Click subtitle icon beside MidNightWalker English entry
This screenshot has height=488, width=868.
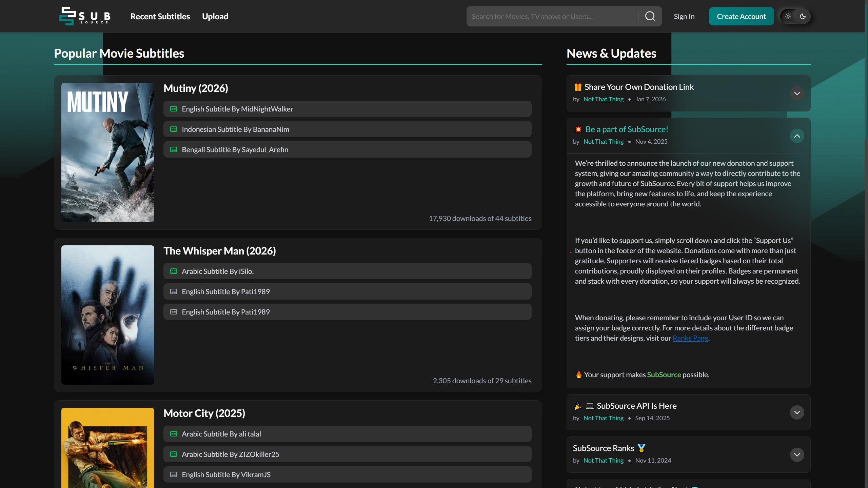pos(174,109)
